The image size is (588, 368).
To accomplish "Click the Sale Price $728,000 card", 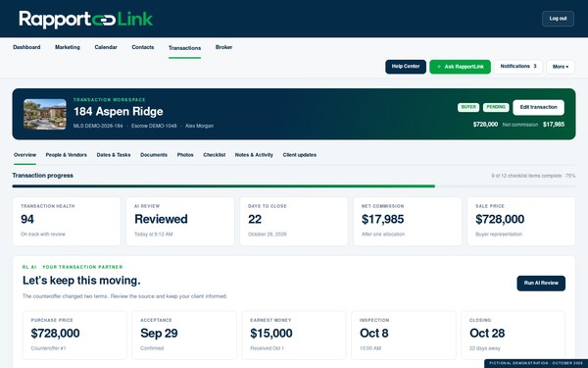I will coord(521,221).
